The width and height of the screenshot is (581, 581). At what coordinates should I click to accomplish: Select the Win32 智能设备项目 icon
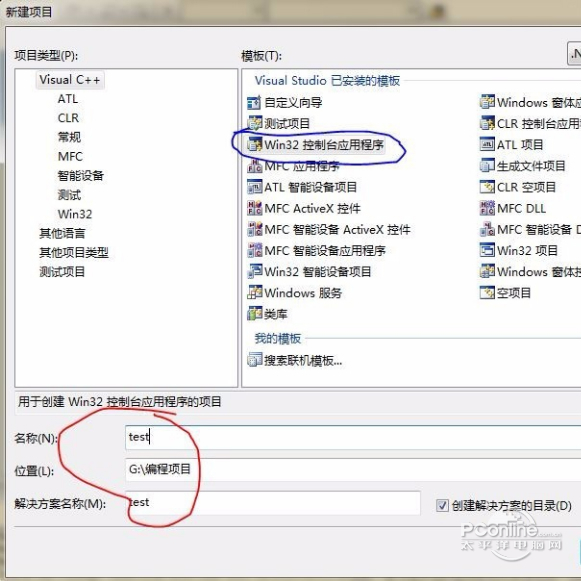click(x=254, y=271)
